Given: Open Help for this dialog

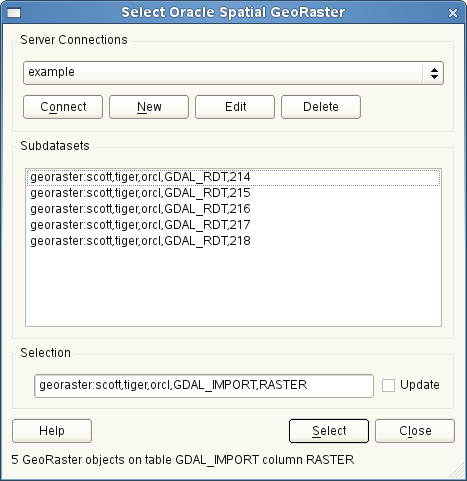Looking at the screenshot, I should (52, 431).
